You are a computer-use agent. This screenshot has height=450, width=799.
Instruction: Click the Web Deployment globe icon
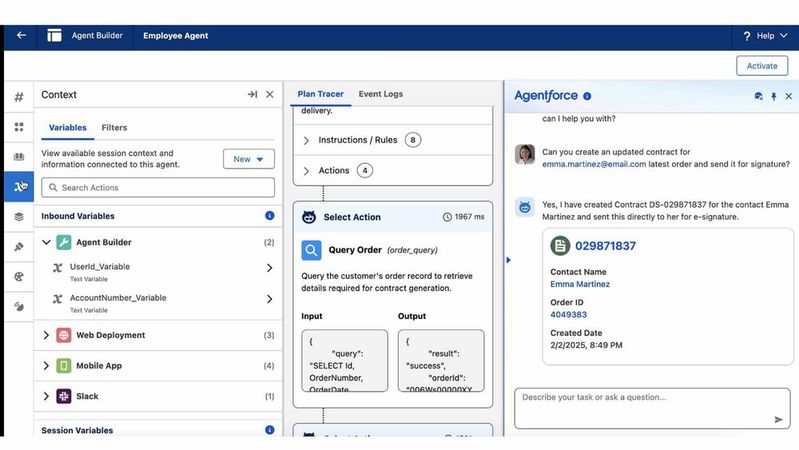(64, 335)
